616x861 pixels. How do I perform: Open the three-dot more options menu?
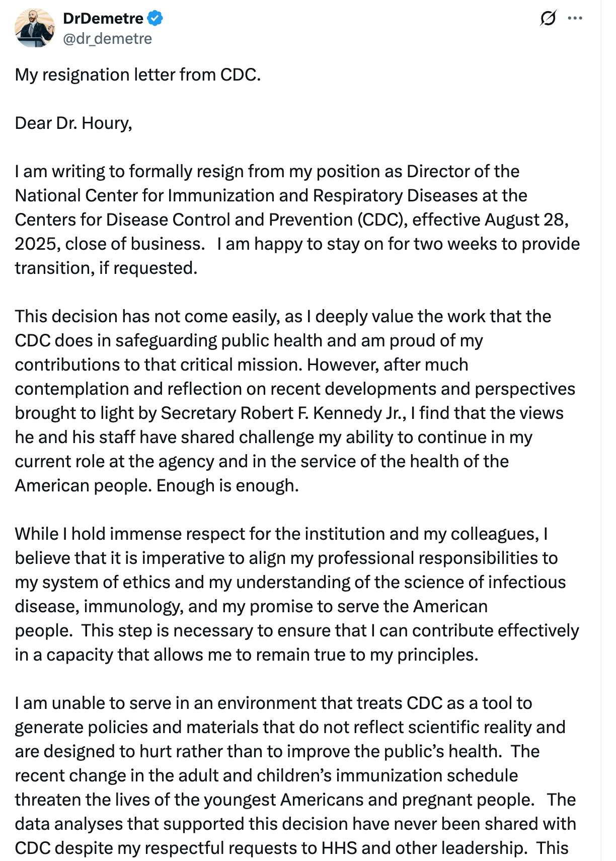pyautogui.click(x=575, y=19)
